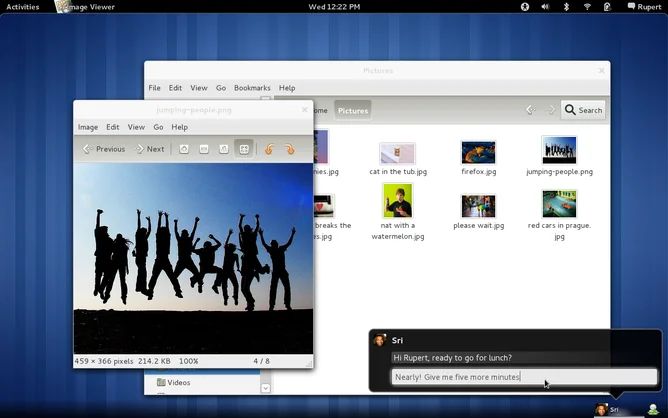The width and height of the screenshot is (668, 418).
Task: Open the Image menu in image viewer
Action: click(x=88, y=127)
